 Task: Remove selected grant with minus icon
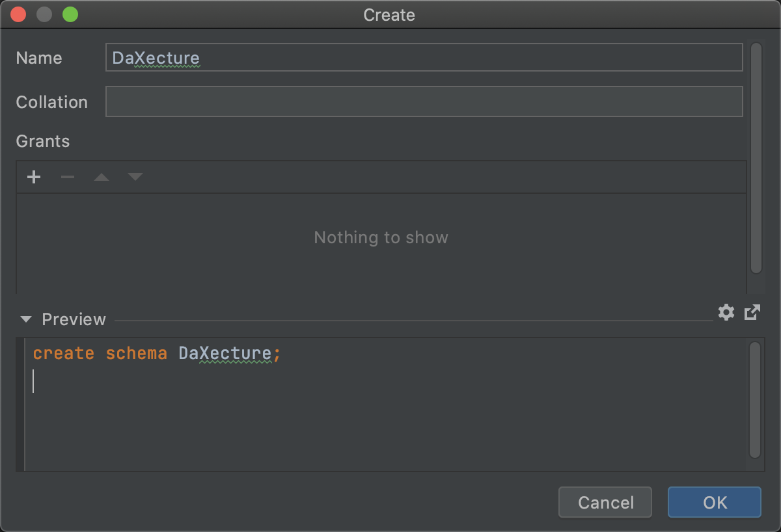coord(68,177)
